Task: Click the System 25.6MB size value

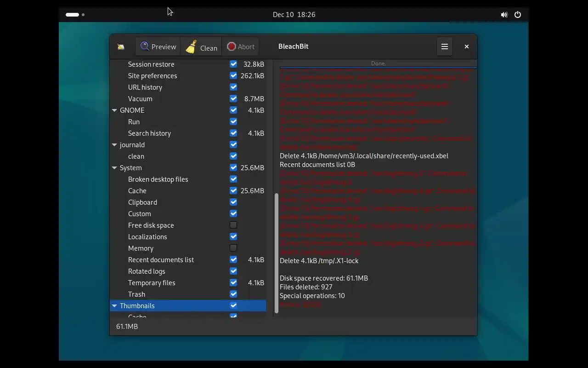Action: coord(252,168)
